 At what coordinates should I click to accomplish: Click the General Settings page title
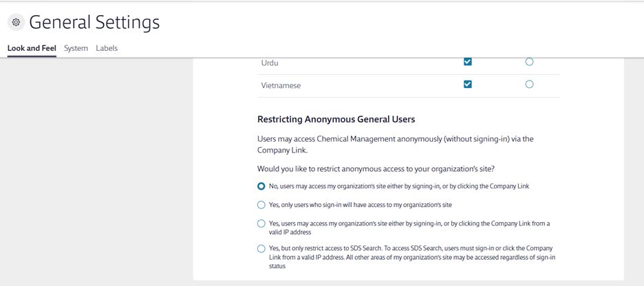point(94,22)
